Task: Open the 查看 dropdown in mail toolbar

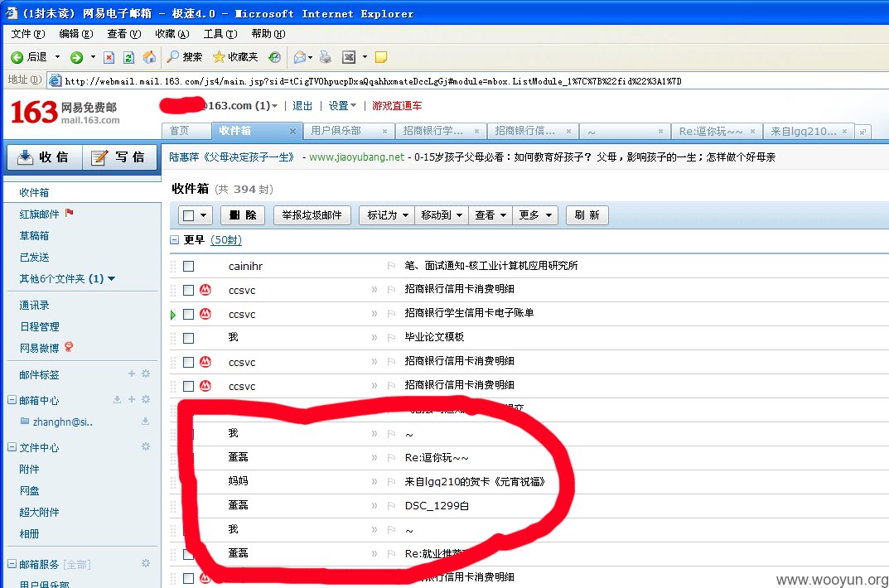Action: pyautogui.click(x=490, y=215)
